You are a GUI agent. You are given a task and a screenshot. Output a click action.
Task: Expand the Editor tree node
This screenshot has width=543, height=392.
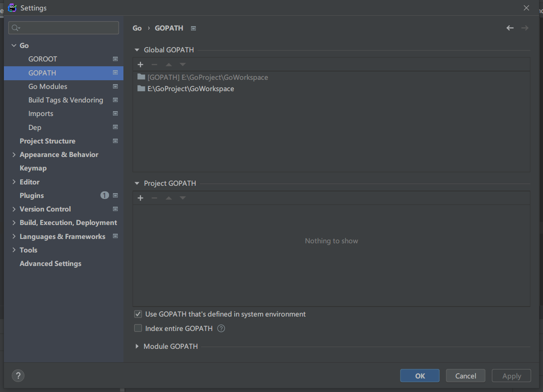point(14,182)
